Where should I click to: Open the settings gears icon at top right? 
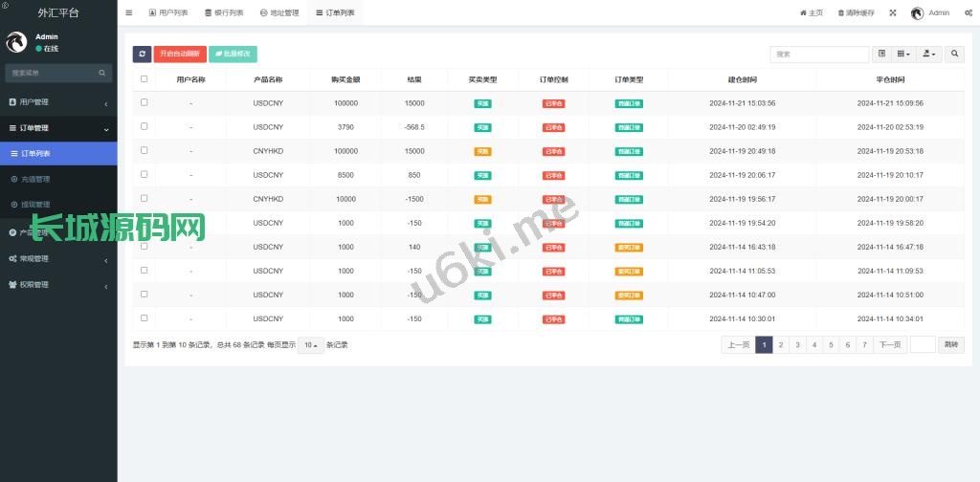969,13
